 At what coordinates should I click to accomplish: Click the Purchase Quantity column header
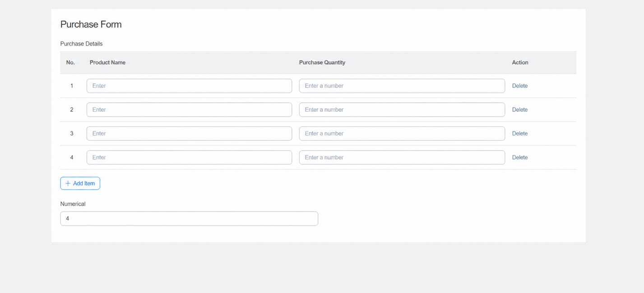[x=322, y=63]
